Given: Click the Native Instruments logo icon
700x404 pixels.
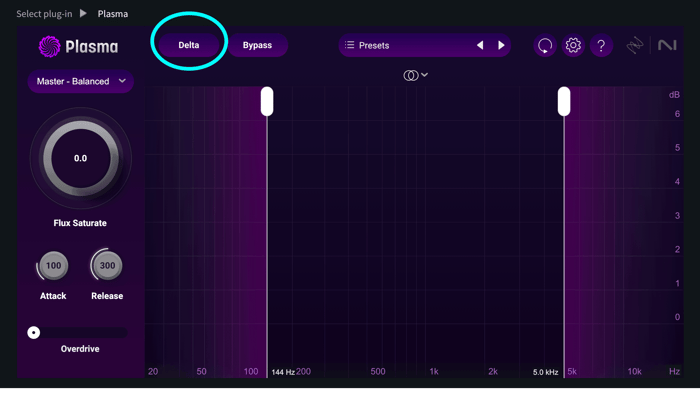Looking at the screenshot, I should point(667,45).
